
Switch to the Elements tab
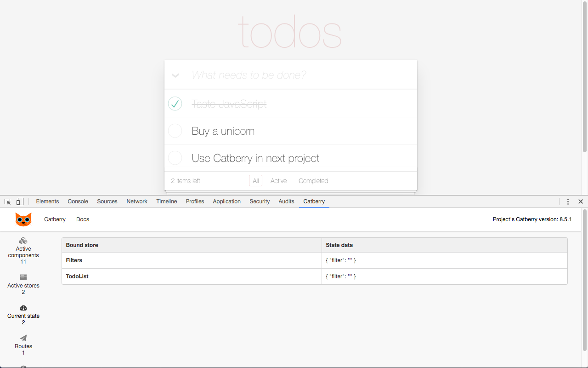[47, 201]
